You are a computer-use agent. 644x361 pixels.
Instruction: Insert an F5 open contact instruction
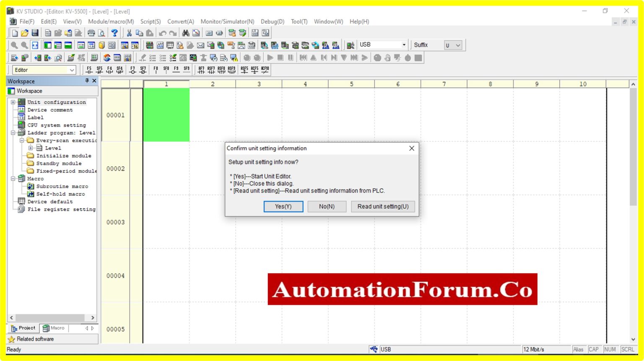88,70
